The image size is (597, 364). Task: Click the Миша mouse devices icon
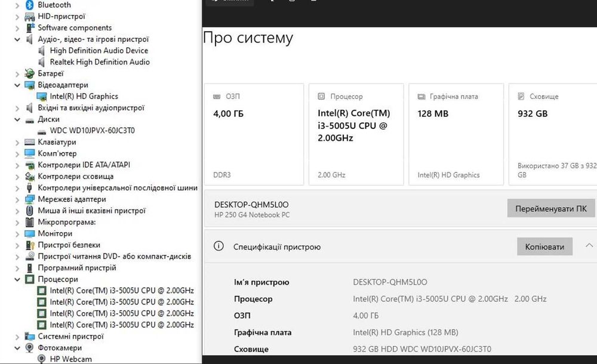point(30,211)
